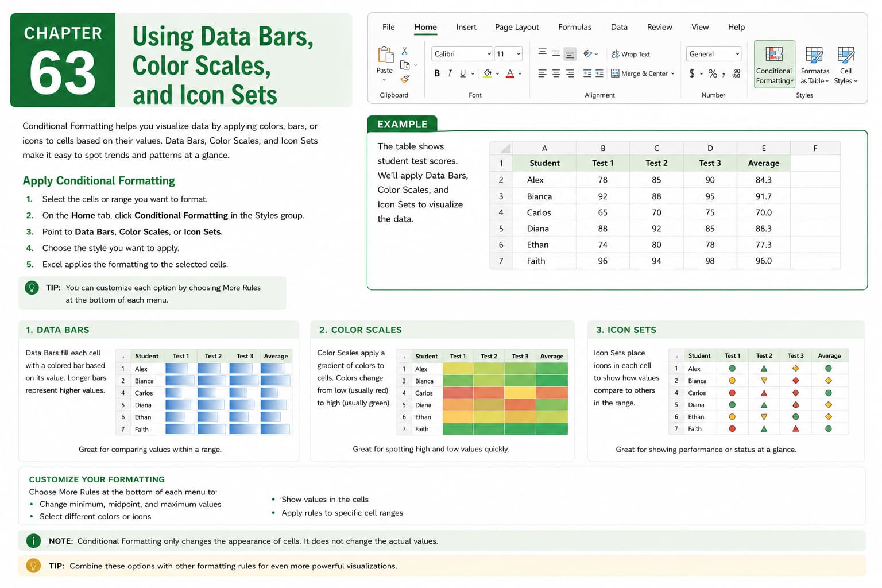Click the green lightbulb TIP icon
This screenshot has height=588, width=882.
tap(32, 287)
